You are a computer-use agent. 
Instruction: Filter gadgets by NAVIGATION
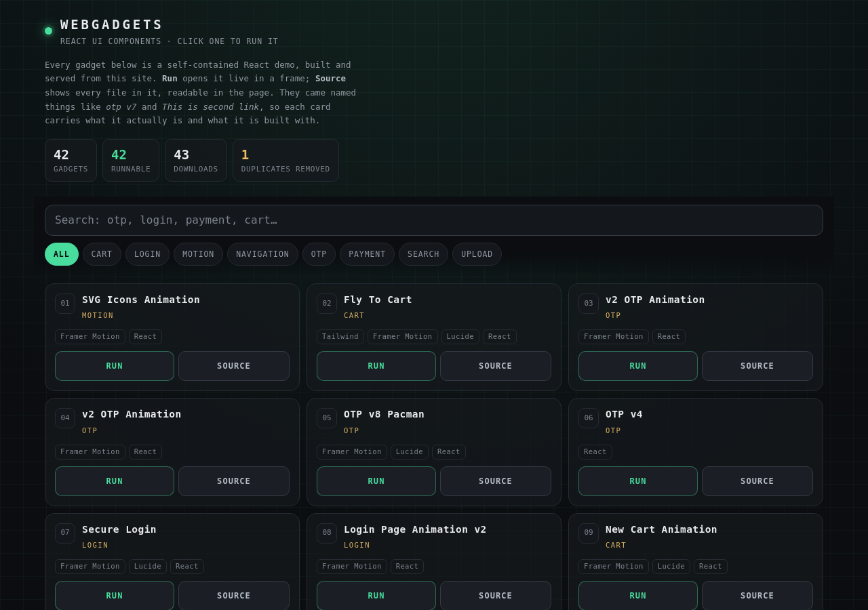(x=262, y=254)
